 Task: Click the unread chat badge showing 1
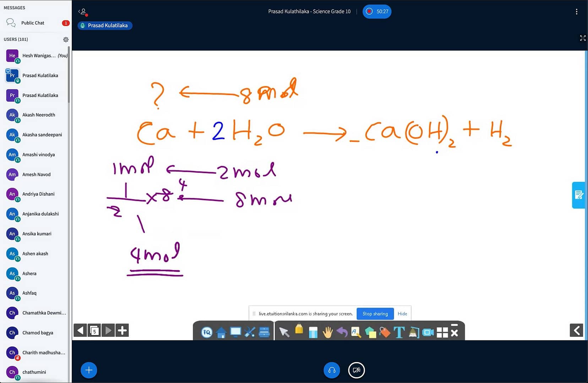(66, 23)
